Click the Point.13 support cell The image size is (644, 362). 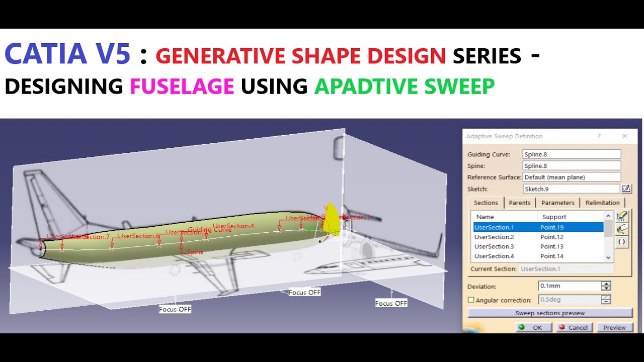[552, 246]
